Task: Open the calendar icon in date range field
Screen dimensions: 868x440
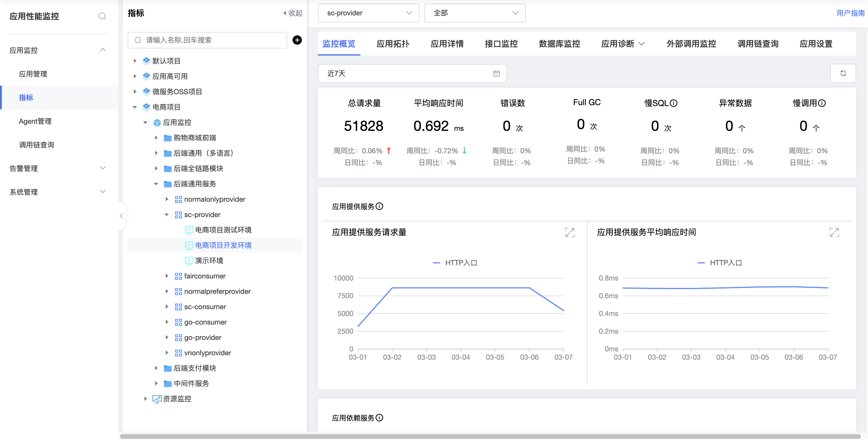Action: pos(496,74)
